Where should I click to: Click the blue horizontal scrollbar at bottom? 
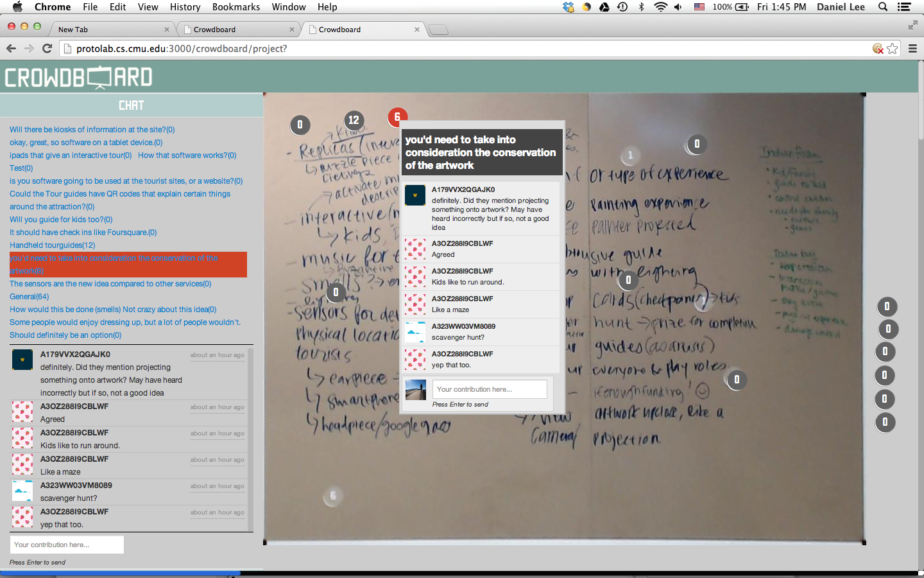point(120,573)
